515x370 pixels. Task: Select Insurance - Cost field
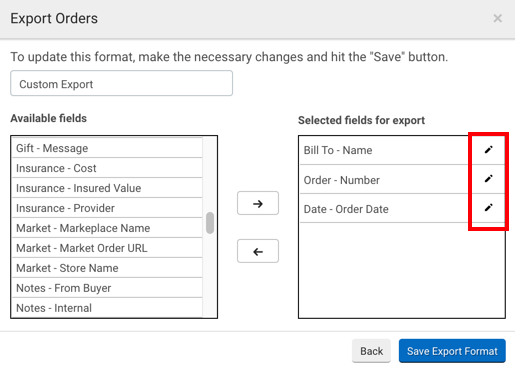point(107,168)
